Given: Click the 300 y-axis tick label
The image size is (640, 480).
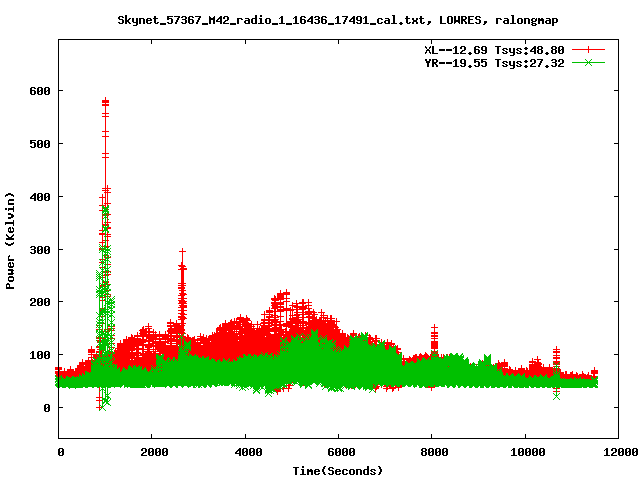Looking at the screenshot, I should tap(40, 250).
